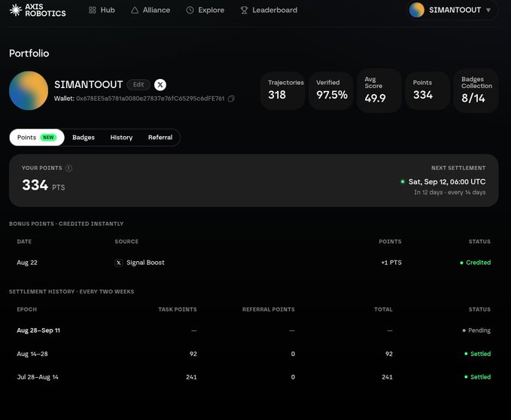This screenshot has height=420, width=511.
Task: Open the Alliance page
Action: 151,10
